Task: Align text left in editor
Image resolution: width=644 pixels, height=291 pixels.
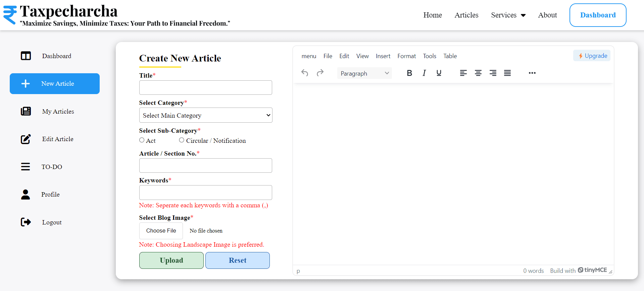Action: click(463, 73)
